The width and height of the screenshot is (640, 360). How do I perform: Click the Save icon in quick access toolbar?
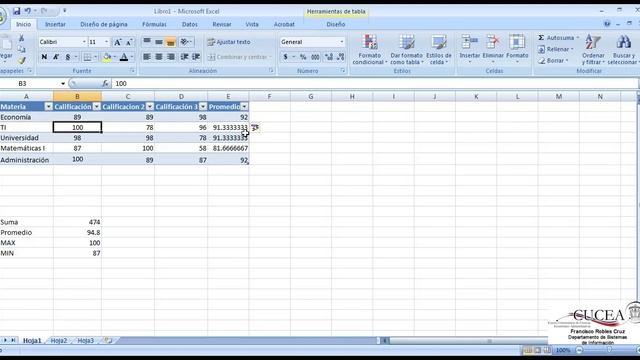(x=16, y=11)
